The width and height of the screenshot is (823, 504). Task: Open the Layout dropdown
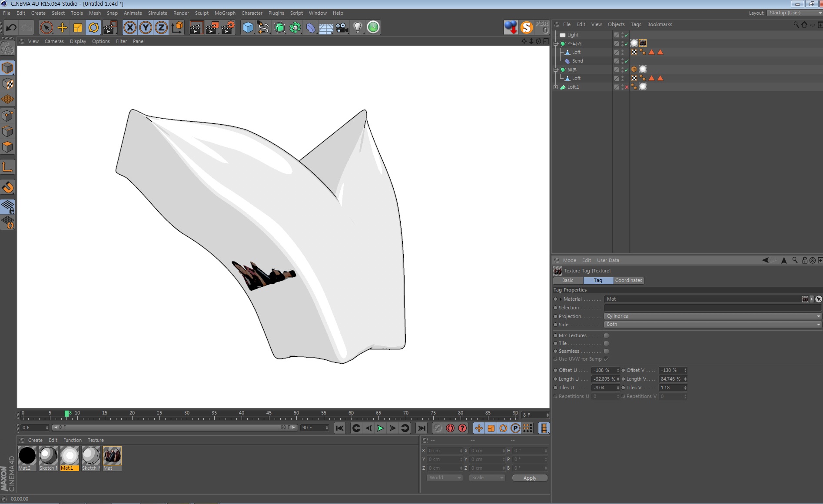[x=794, y=13]
